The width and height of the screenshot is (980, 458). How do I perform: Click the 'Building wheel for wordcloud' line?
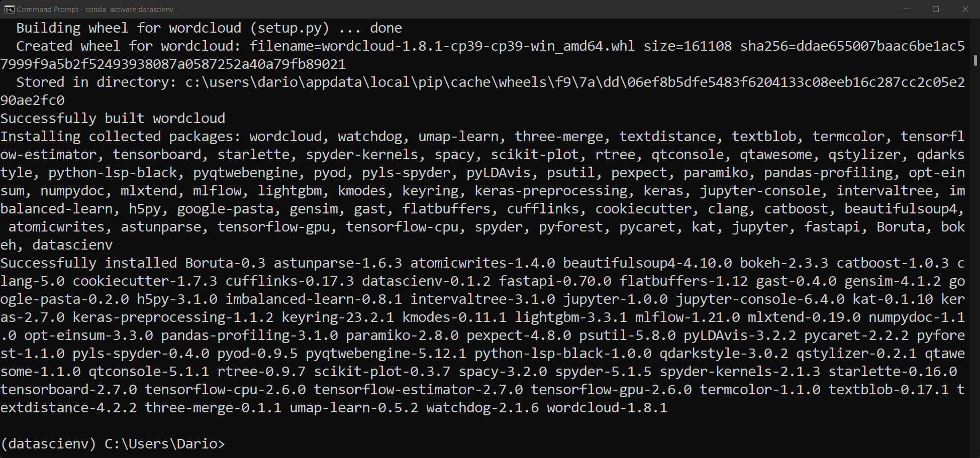pos(209,28)
